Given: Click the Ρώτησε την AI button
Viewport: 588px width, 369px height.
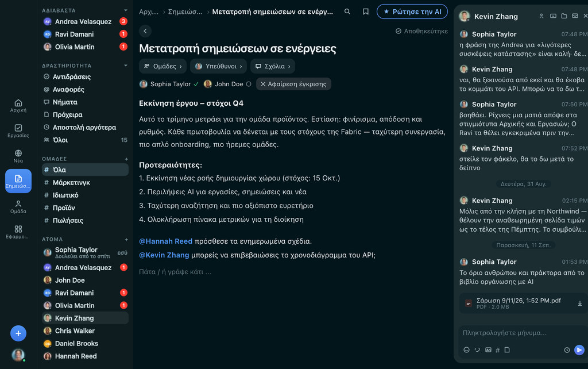Looking at the screenshot, I should coord(412,11).
